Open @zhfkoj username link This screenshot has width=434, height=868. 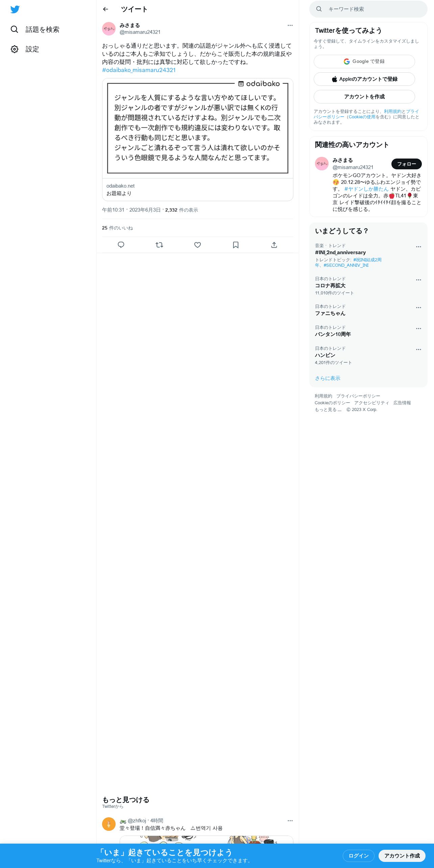tap(137, 821)
